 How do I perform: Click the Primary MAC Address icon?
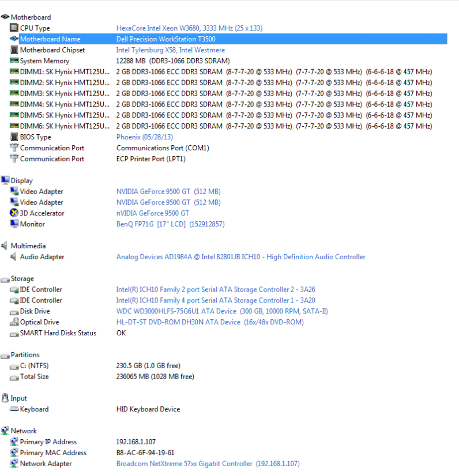[x=14, y=452]
